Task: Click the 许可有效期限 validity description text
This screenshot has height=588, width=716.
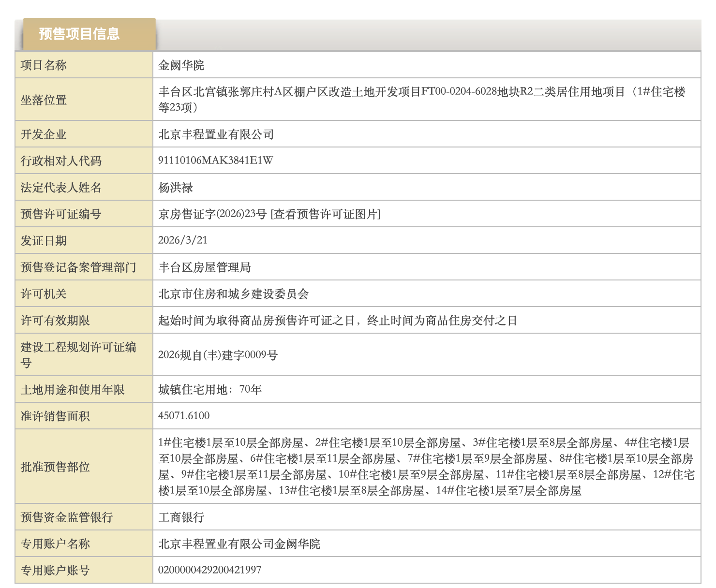Action: pos(338,321)
